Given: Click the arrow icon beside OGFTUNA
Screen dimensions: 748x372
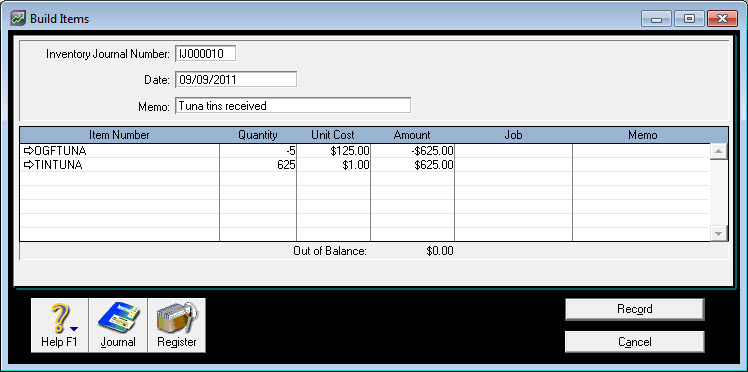Looking at the screenshot, I should [29, 151].
